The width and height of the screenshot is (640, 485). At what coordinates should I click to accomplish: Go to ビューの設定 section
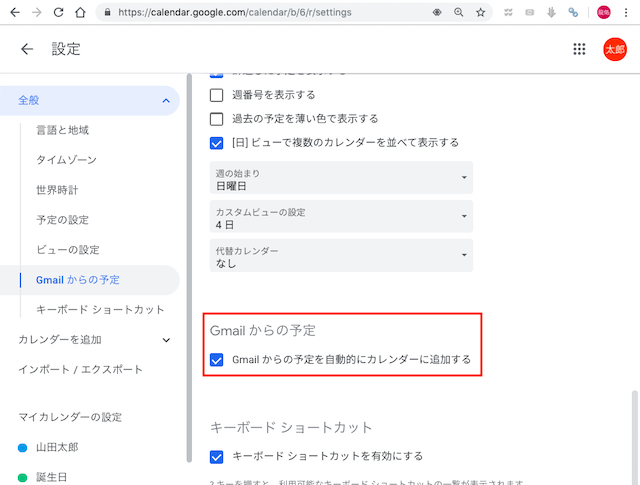click(x=68, y=250)
